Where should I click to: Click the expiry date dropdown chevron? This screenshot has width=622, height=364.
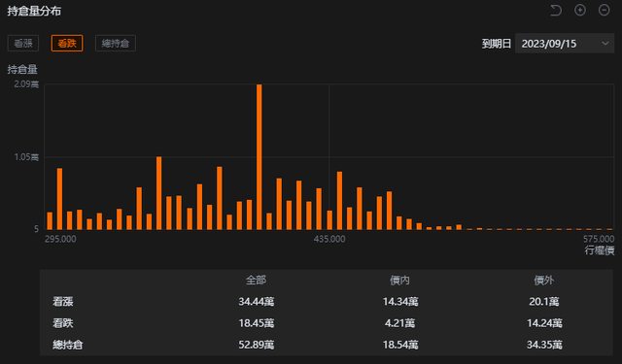coord(605,44)
